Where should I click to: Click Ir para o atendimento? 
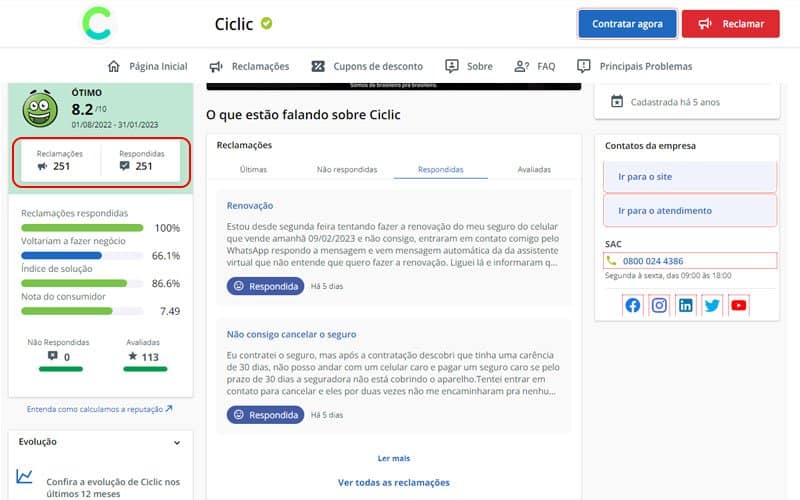coord(690,210)
